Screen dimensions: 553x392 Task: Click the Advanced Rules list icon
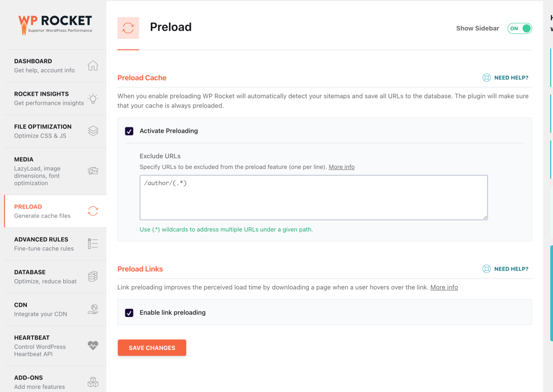(93, 244)
